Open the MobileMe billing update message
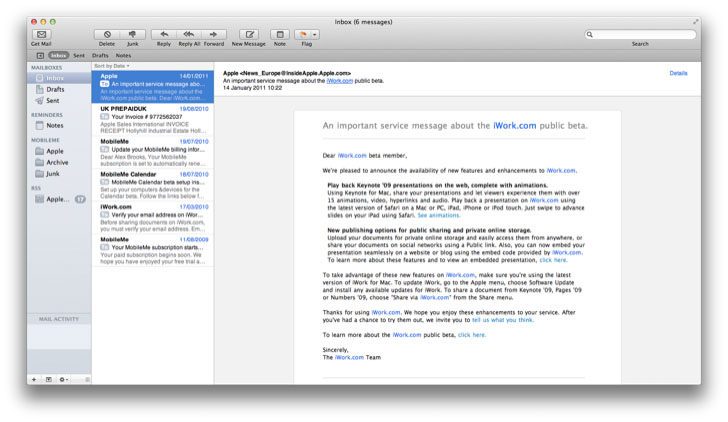 [x=153, y=152]
